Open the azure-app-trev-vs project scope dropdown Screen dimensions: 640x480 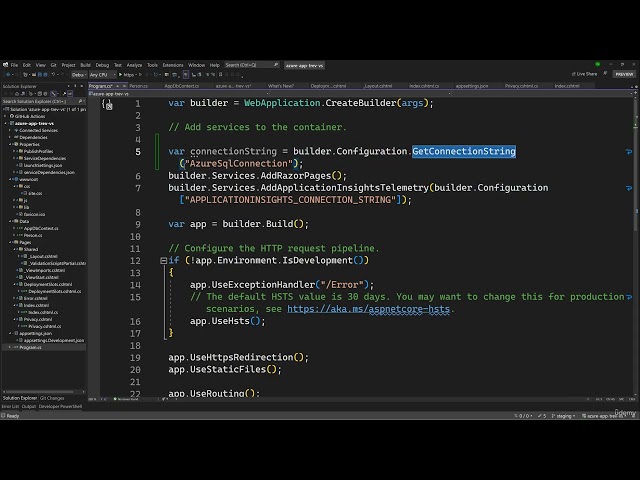pos(178,94)
